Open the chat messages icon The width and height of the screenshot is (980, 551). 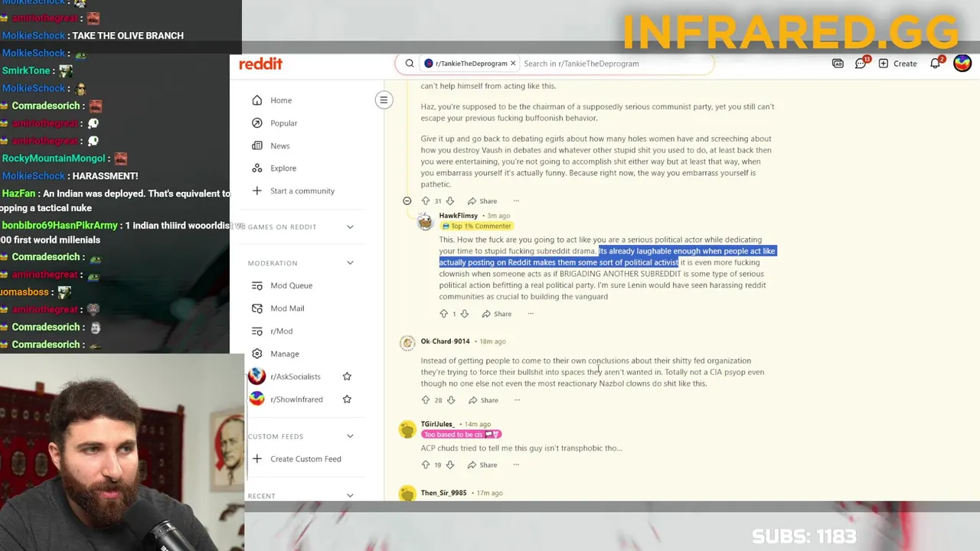861,64
